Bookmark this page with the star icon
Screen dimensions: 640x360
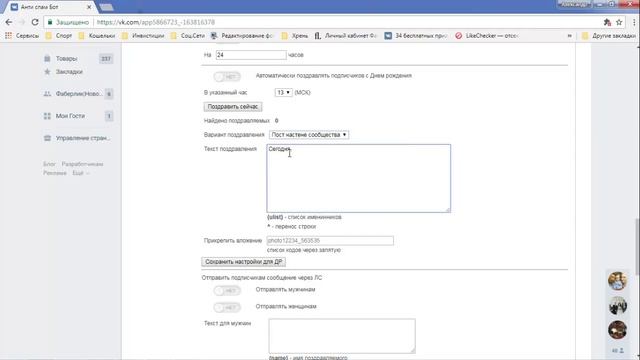click(619, 22)
